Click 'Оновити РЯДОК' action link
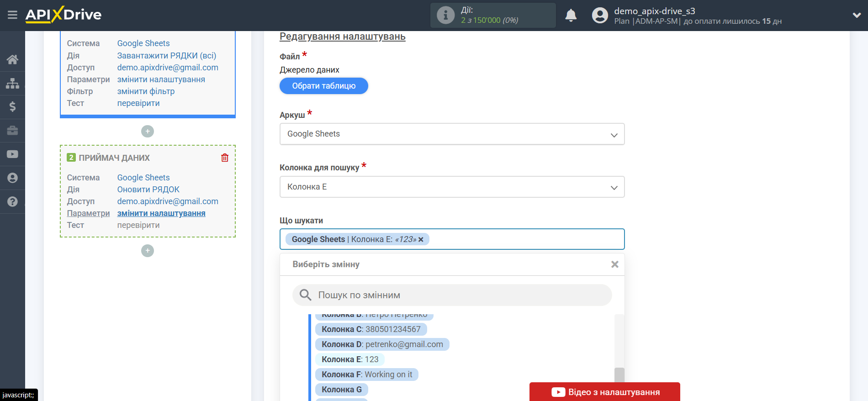The image size is (868, 401). [x=148, y=190]
